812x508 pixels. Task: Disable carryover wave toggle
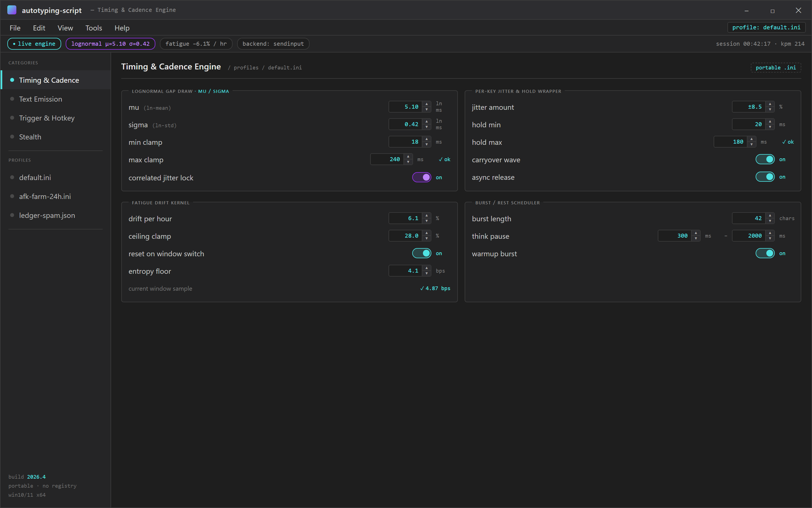[x=765, y=159]
